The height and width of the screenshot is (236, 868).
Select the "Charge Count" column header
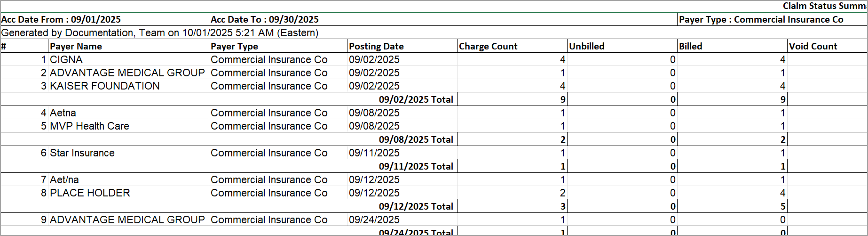pos(488,46)
